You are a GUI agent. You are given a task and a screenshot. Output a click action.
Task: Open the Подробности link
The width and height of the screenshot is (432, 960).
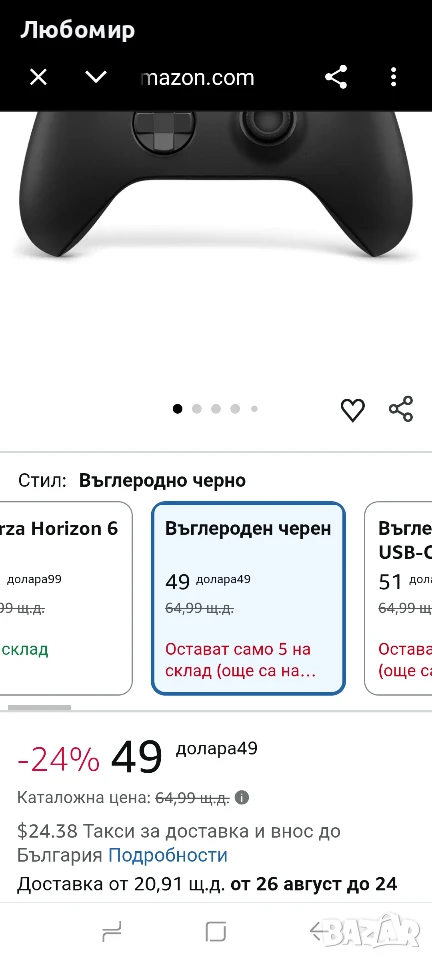(168, 855)
